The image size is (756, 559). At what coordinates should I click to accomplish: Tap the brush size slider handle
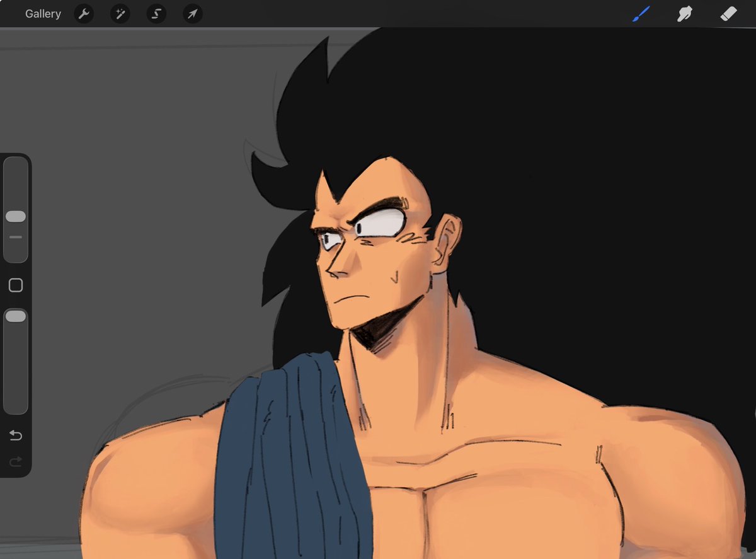(x=15, y=216)
